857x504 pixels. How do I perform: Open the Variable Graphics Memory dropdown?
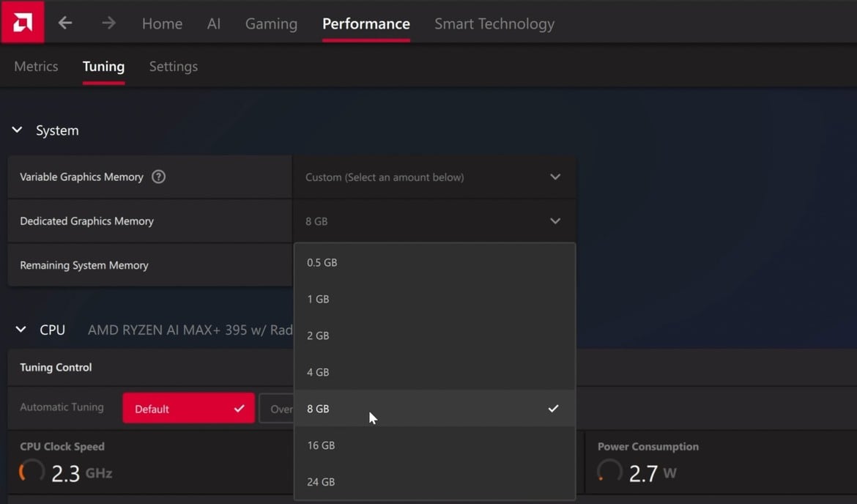point(434,177)
